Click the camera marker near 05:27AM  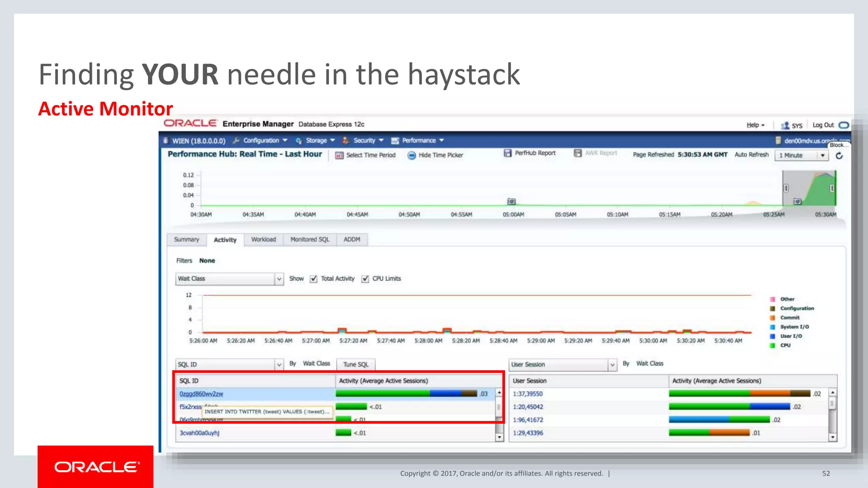[797, 201]
